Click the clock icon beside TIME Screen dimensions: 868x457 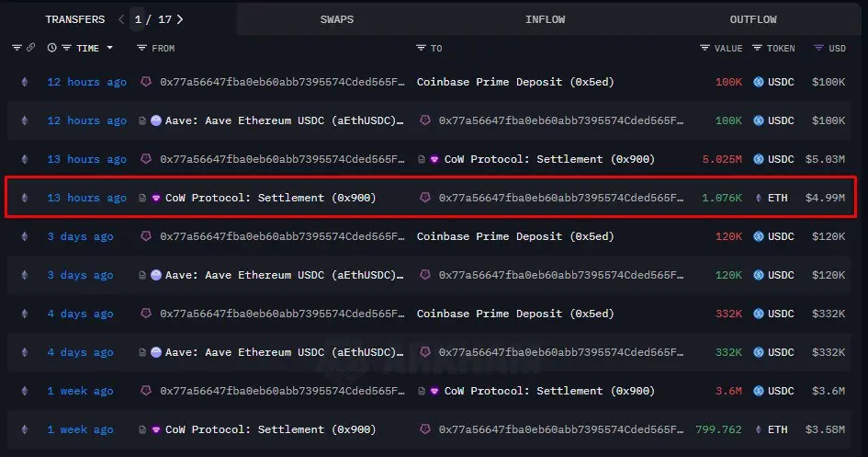coord(52,48)
